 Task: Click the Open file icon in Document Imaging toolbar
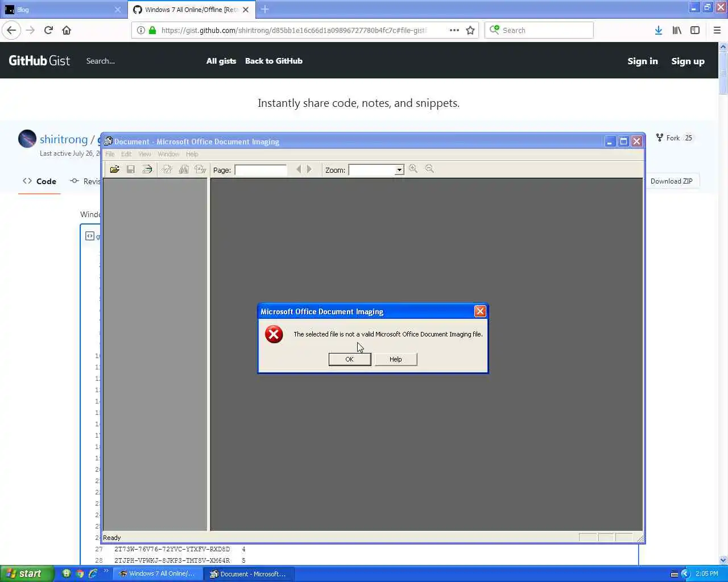click(114, 169)
